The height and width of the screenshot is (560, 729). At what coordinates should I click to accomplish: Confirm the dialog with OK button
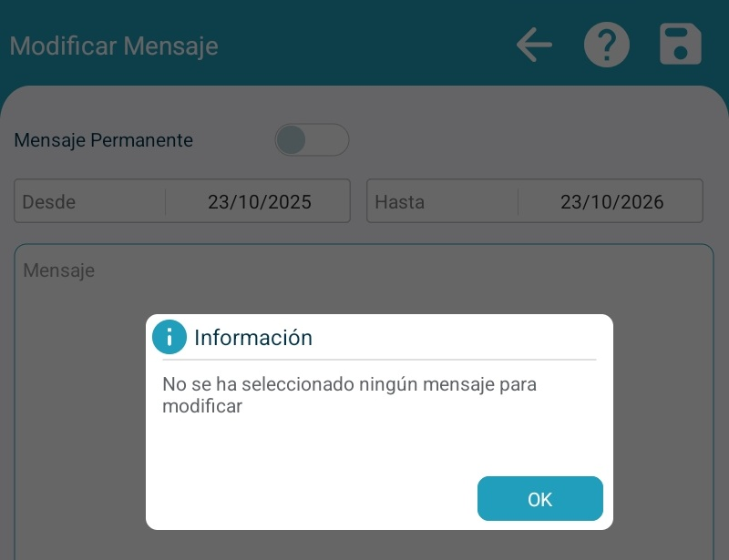point(540,499)
